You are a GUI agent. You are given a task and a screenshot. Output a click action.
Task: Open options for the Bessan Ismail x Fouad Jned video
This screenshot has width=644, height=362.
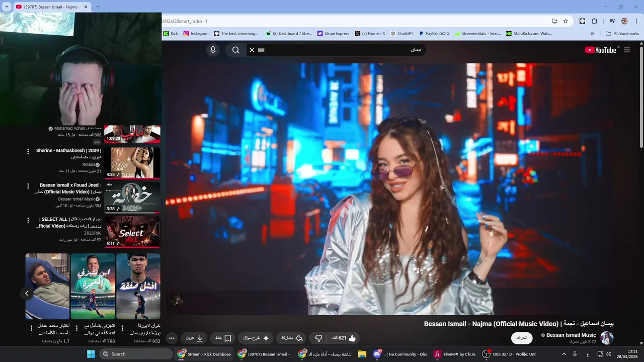tap(28, 186)
